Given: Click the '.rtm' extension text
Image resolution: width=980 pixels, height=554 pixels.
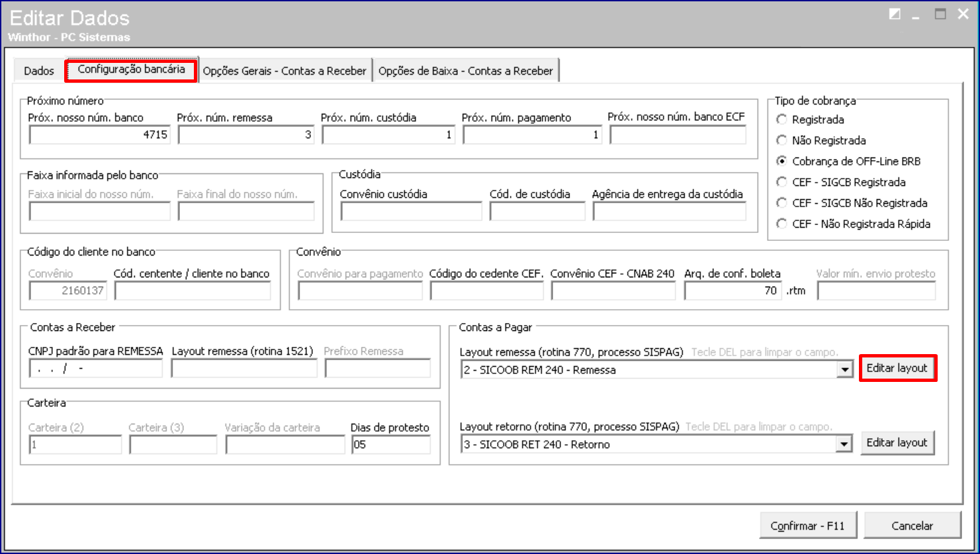Looking at the screenshot, I should [797, 291].
